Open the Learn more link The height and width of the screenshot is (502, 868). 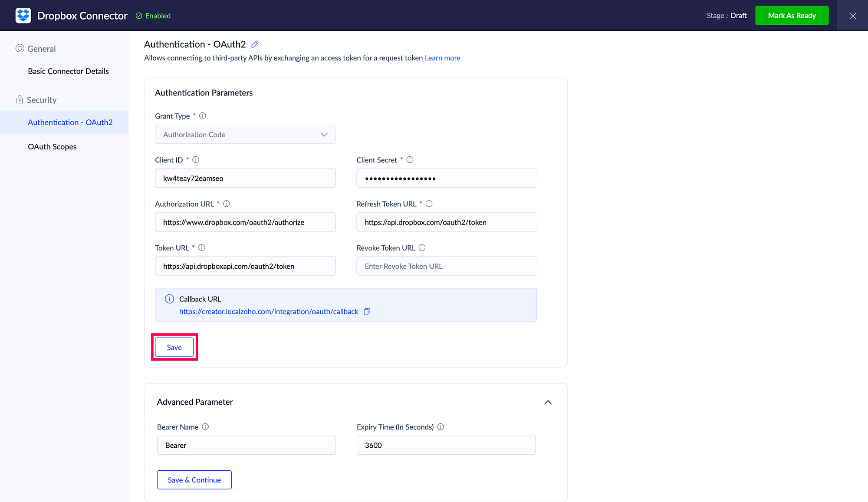pos(442,58)
